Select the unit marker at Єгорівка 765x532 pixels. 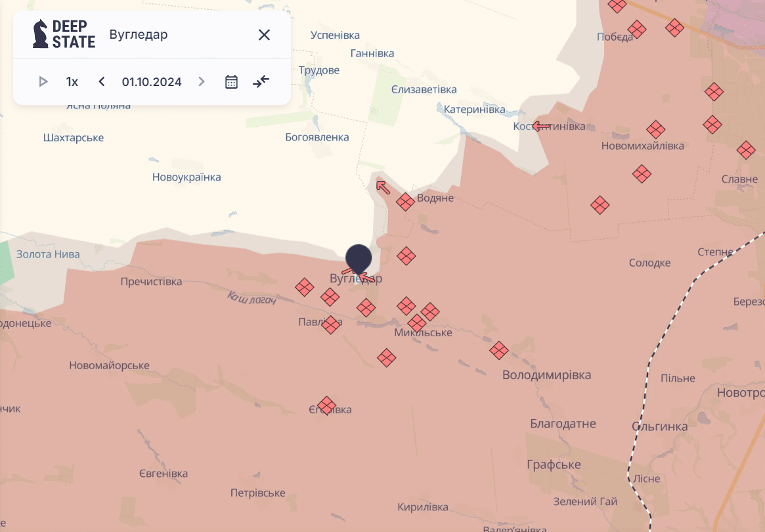[x=326, y=406]
